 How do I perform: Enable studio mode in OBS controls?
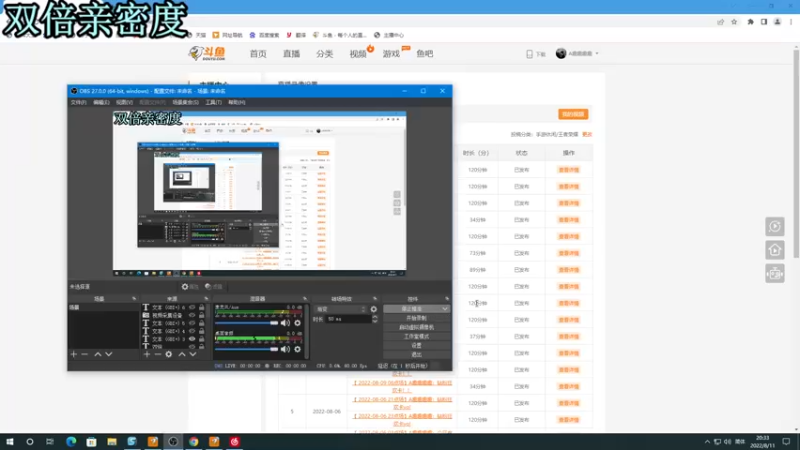click(416, 337)
